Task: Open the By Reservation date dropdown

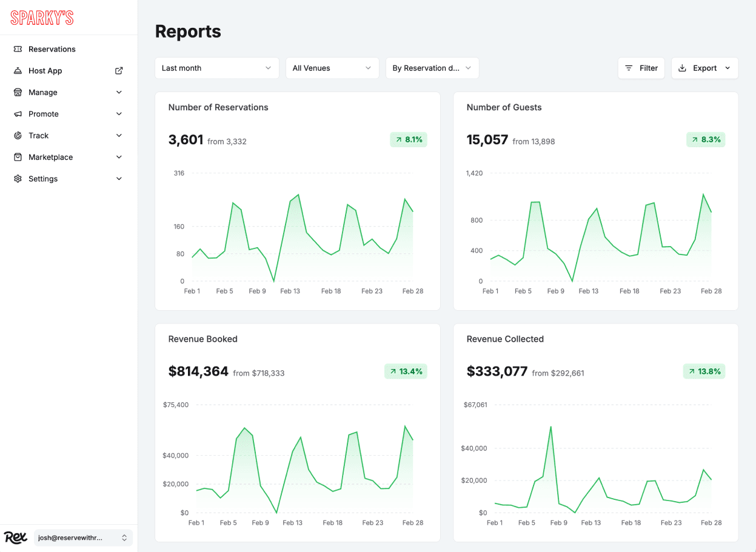Action: click(x=432, y=68)
